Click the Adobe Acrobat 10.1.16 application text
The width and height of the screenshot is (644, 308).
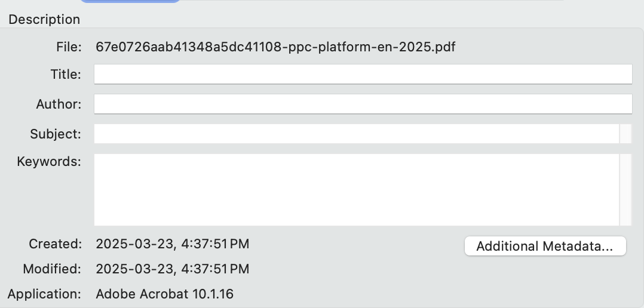pyautogui.click(x=164, y=294)
